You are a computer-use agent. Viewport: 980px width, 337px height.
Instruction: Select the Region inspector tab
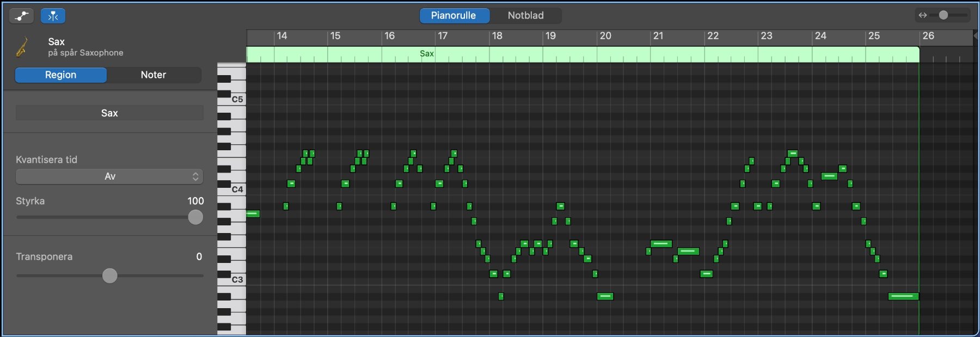point(60,75)
